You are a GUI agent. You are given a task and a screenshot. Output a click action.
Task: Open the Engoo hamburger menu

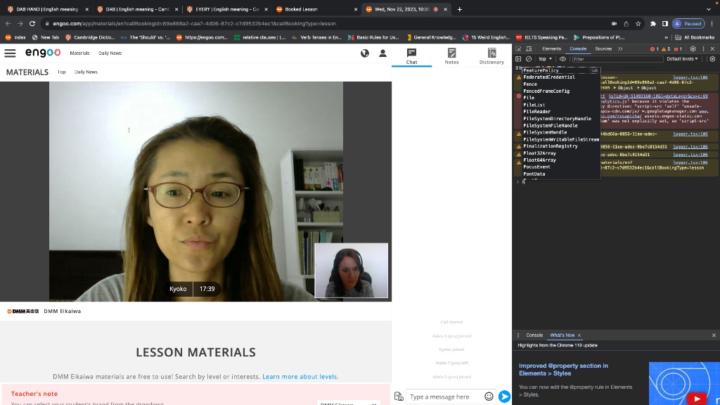[10, 53]
